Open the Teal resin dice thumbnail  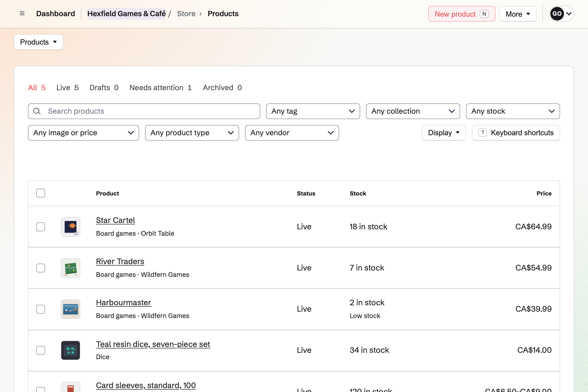coord(71,350)
